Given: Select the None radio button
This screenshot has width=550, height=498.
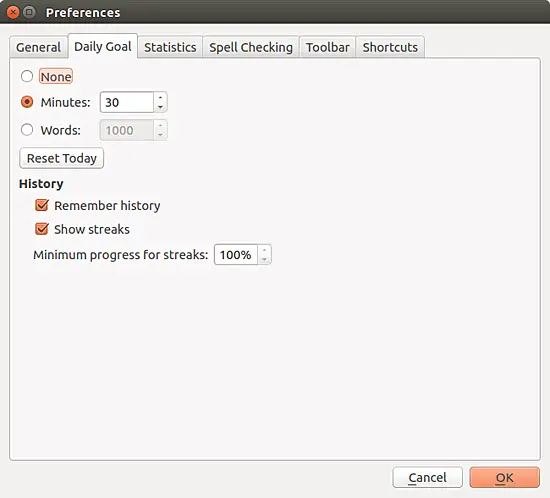Looking at the screenshot, I should pos(27,76).
